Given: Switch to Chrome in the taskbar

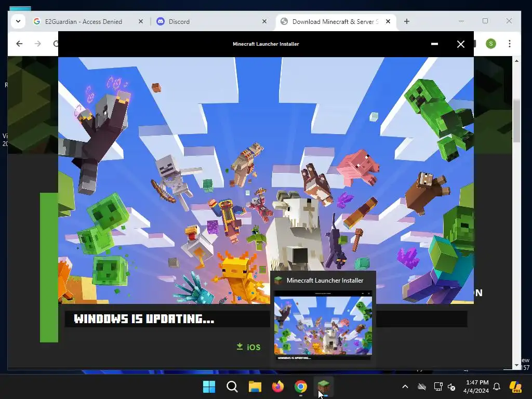Looking at the screenshot, I should pyautogui.click(x=301, y=387).
